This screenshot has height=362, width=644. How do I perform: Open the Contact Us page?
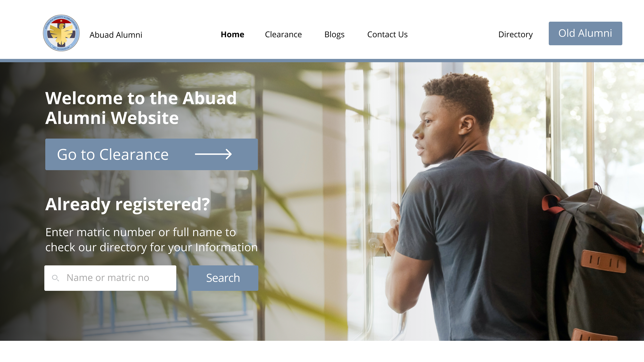point(387,34)
